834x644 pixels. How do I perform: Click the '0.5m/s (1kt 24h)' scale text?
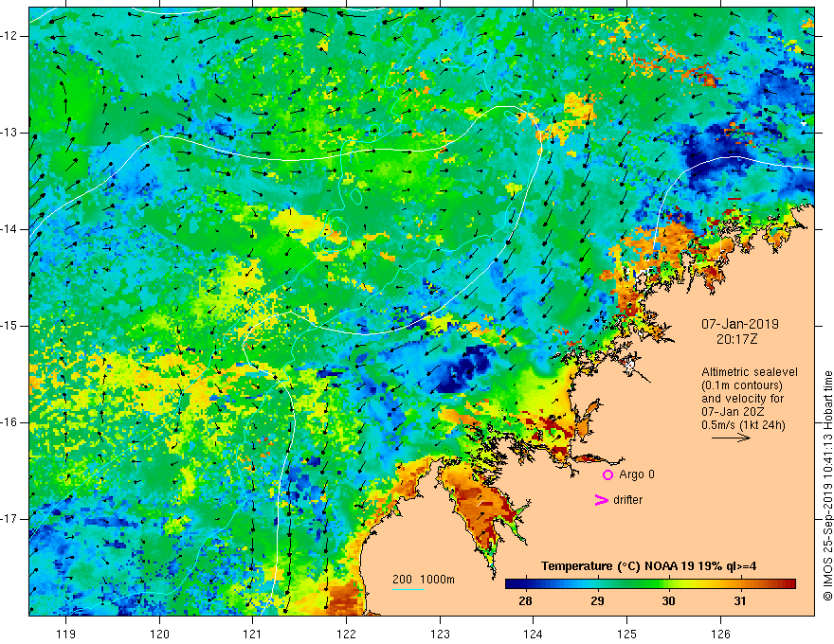[743, 425]
